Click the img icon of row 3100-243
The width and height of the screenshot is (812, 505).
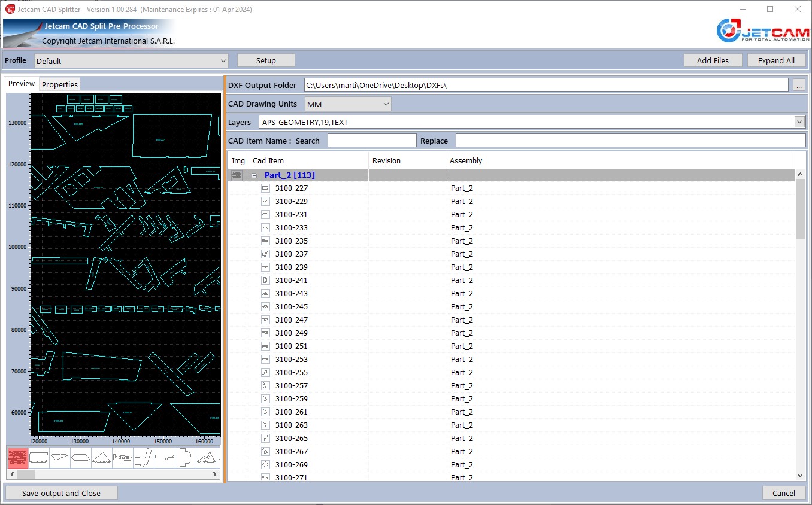click(265, 294)
